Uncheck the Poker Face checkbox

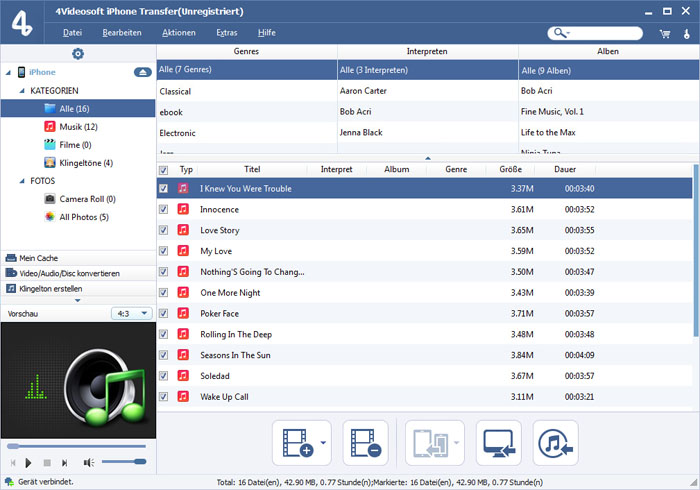tap(163, 313)
